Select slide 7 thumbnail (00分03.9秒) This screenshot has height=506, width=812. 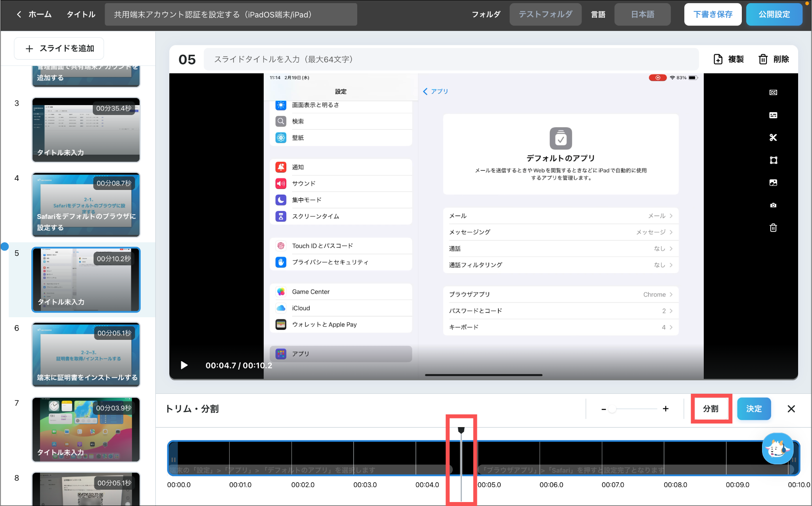pyautogui.click(x=86, y=430)
